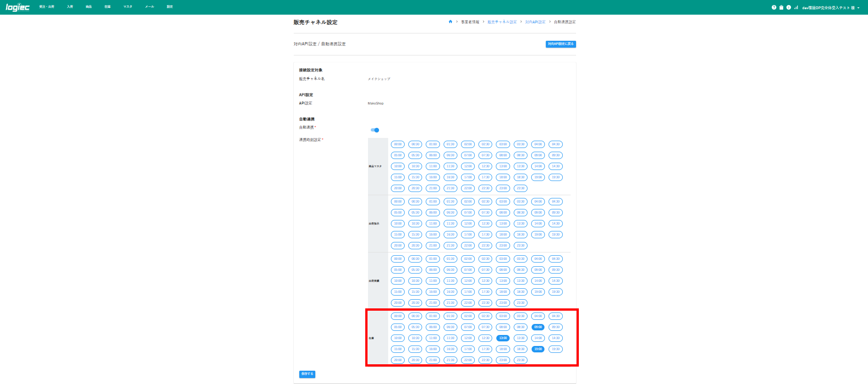868x384 pixels.
Task: Click the clipboard icon in header
Action: click(x=781, y=7)
